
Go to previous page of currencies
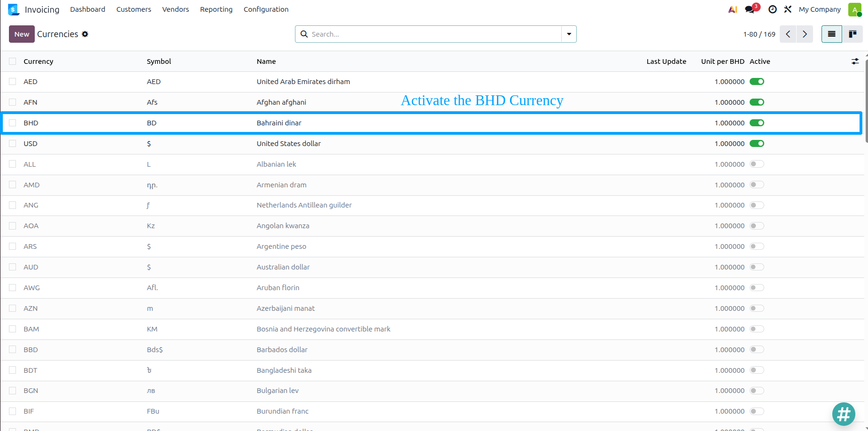788,34
